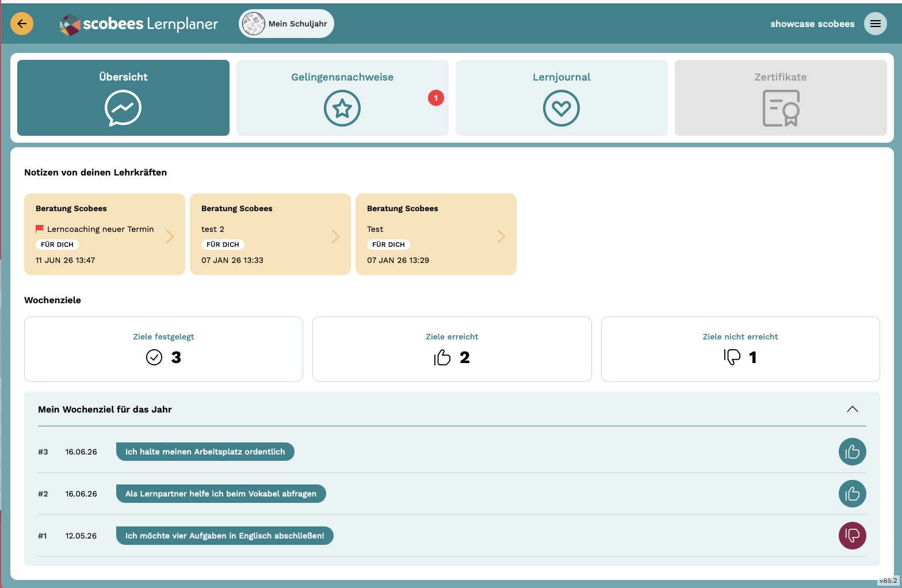
Task: Click the 07 JAN 26 13:33 timestamp
Action: tap(232, 260)
